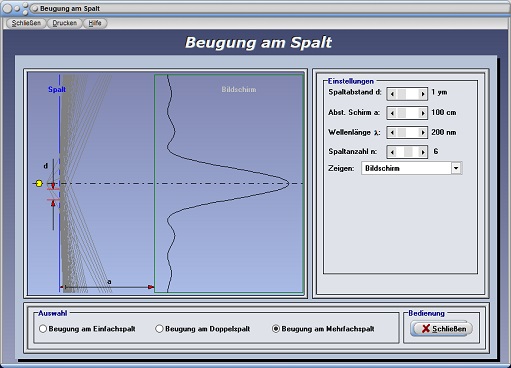511x368 pixels.
Task: Click the Einstellungen group label
Action: click(351, 81)
